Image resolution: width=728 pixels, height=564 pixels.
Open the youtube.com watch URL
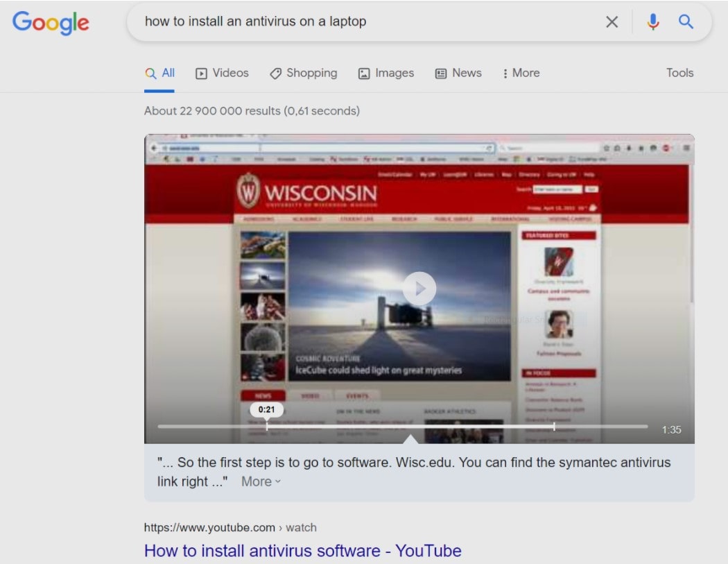pos(230,528)
